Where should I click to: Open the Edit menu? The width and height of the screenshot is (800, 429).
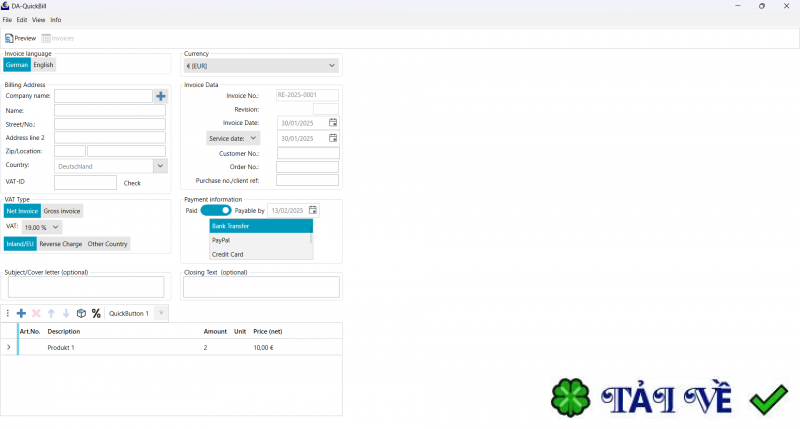point(22,20)
